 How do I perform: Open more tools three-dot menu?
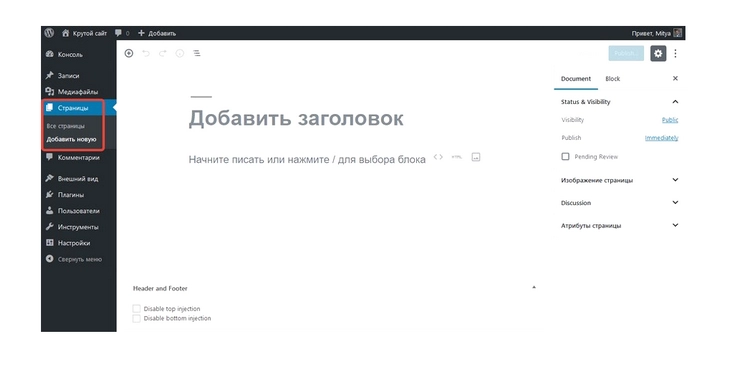[x=676, y=54]
